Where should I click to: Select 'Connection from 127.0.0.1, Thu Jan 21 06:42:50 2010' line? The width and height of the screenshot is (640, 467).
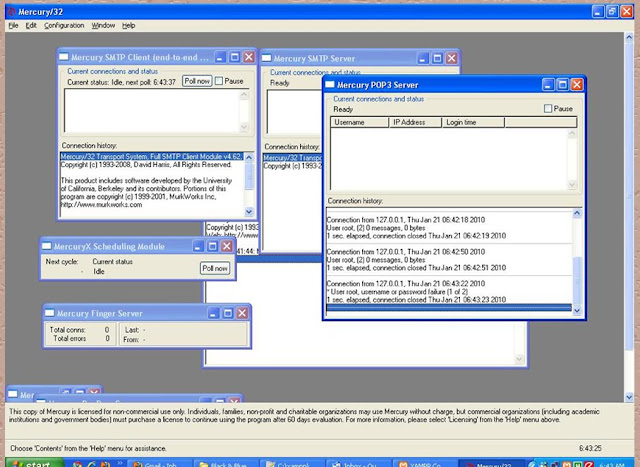(406, 251)
